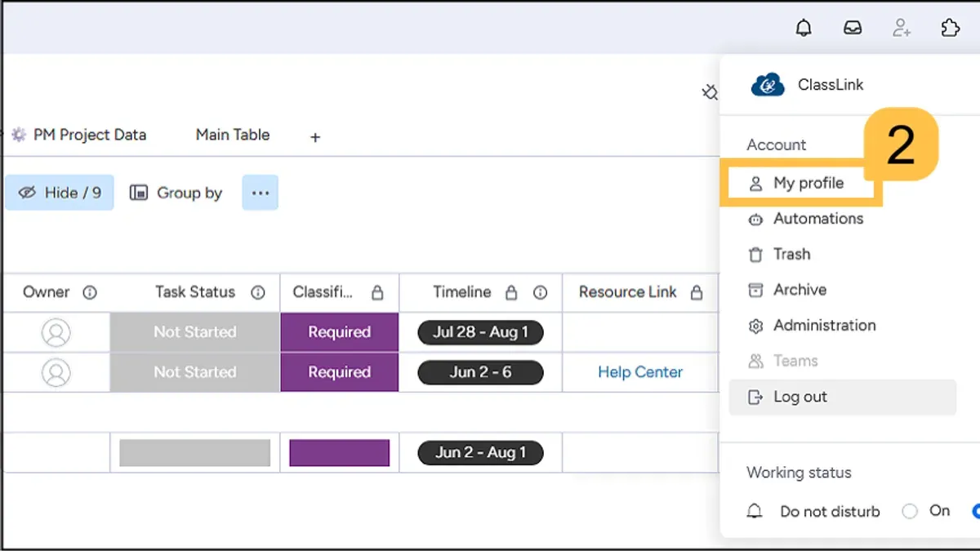
Task: Click the Jul 28 - Aug 1 timeline pill
Action: 480,332
